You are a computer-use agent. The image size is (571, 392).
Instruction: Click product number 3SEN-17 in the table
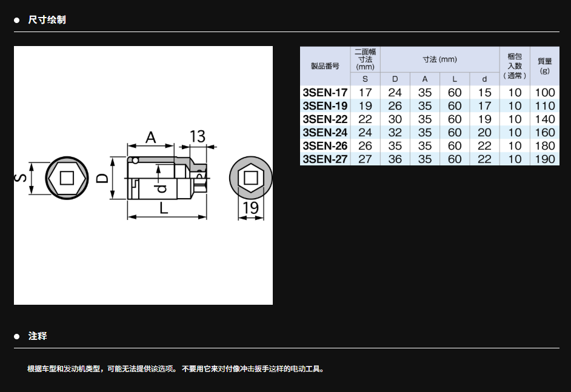click(x=326, y=93)
